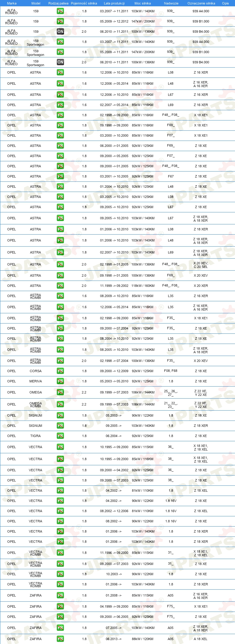Click body code F67
Screen dimensions: 235x644
171,176
